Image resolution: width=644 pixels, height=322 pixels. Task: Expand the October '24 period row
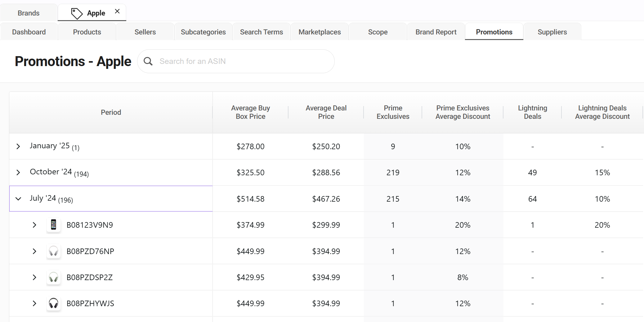tap(18, 172)
